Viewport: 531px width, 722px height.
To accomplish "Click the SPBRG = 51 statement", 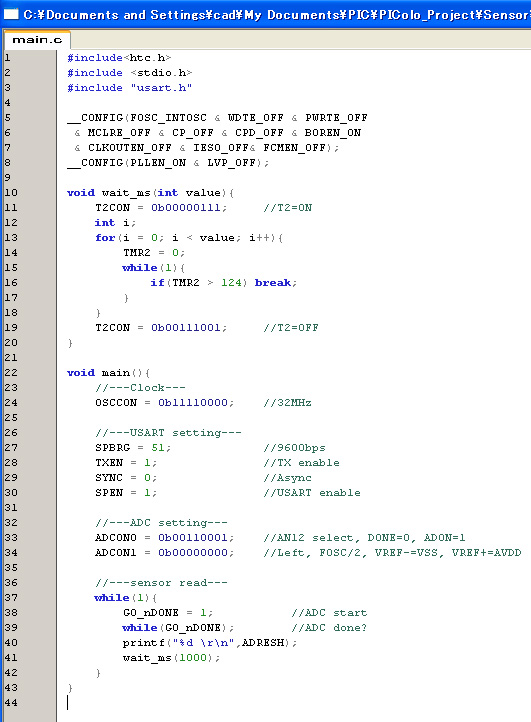I will tap(133, 448).
